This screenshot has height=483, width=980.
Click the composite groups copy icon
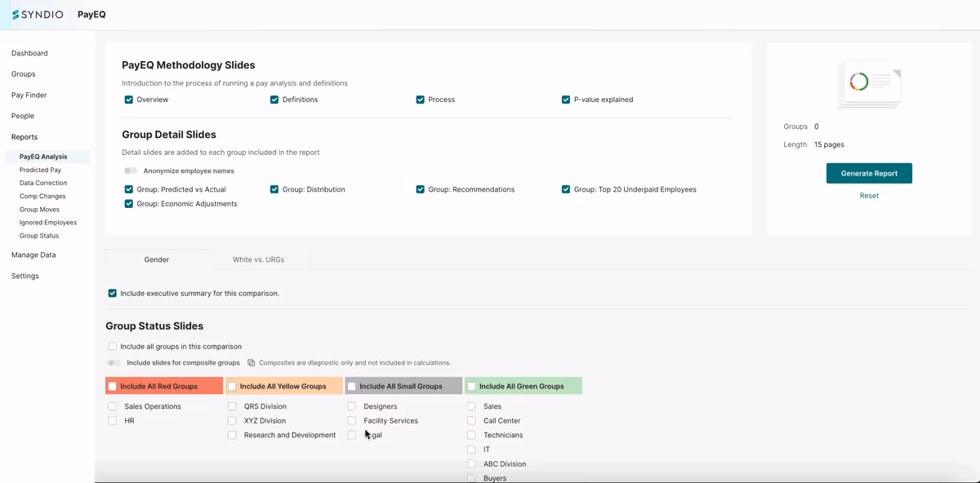[252, 363]
